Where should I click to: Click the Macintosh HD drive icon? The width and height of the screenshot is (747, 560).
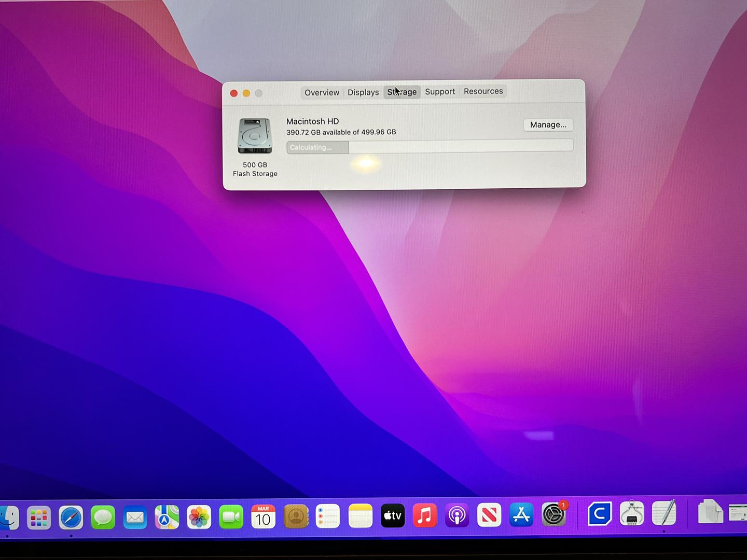click(x=255, y=136)
